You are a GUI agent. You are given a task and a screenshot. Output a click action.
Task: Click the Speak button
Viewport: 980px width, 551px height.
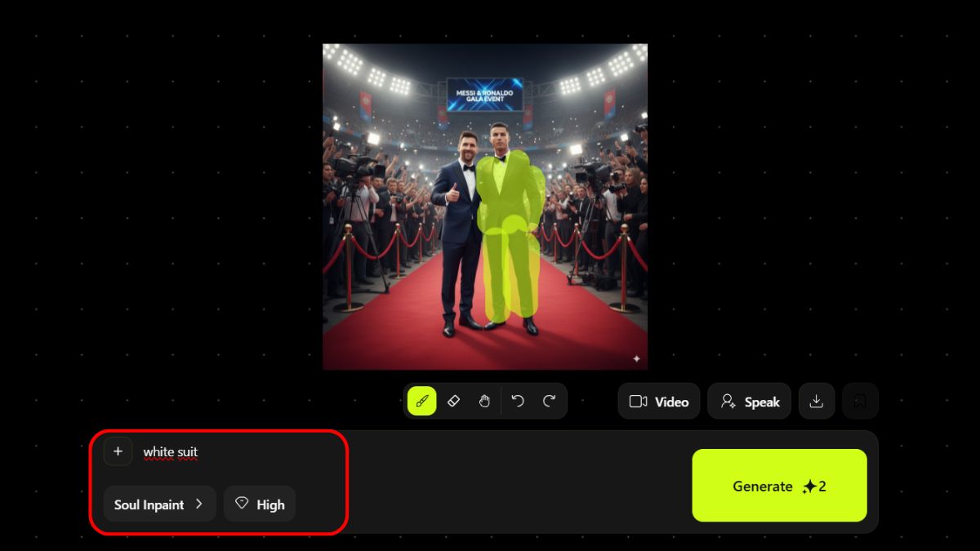[x=750, y=402]
